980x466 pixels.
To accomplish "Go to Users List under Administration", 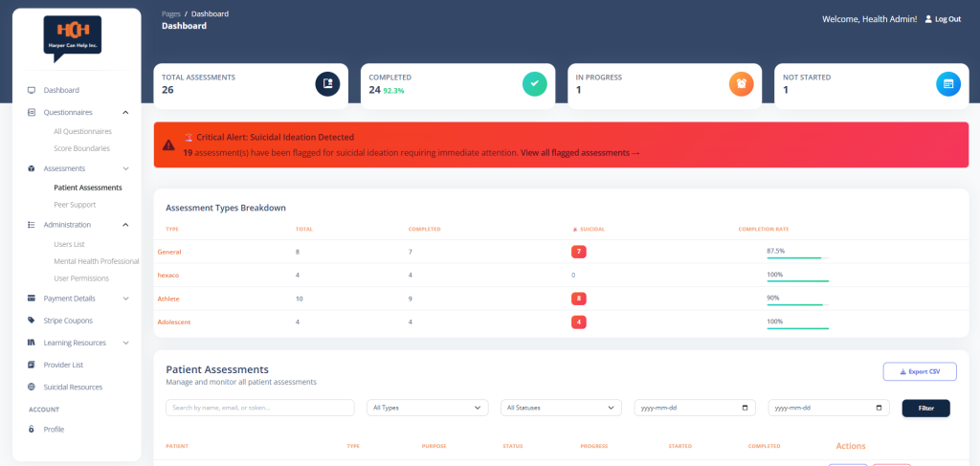I will pos(69,244).
